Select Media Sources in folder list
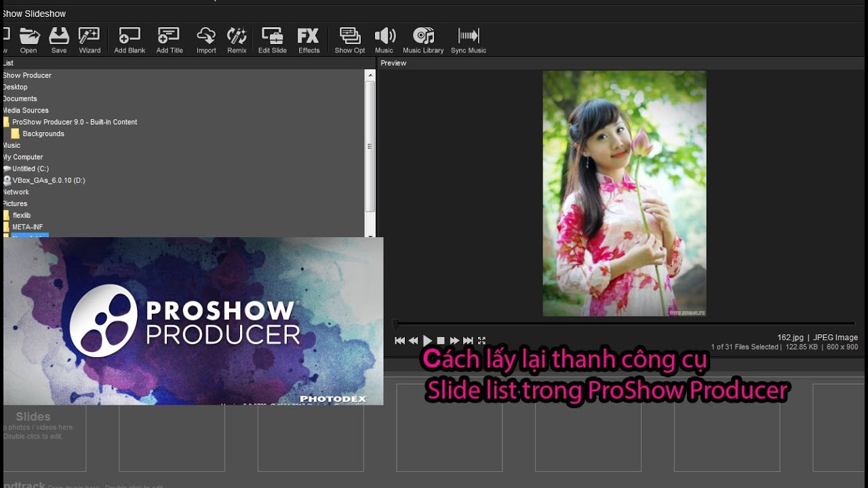The height and width of the screenshot is (488, 868). (26, 110)
